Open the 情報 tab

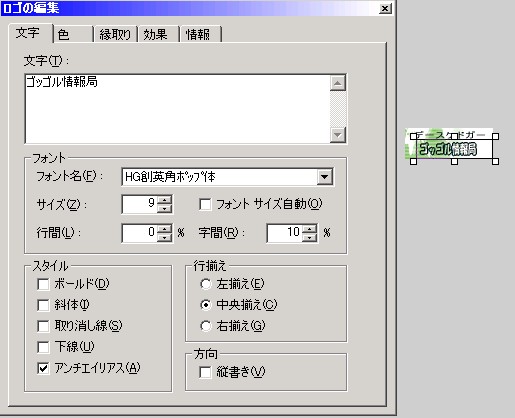coord(200,34)
